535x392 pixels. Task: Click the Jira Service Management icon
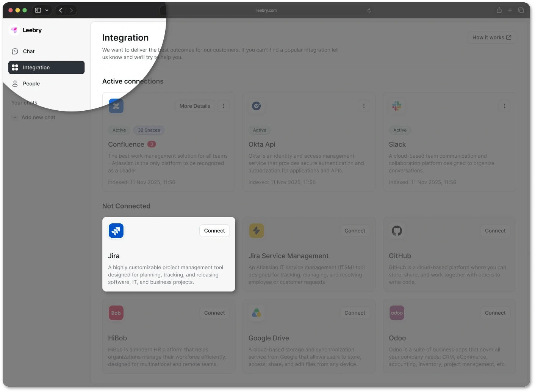click(257, 230)
